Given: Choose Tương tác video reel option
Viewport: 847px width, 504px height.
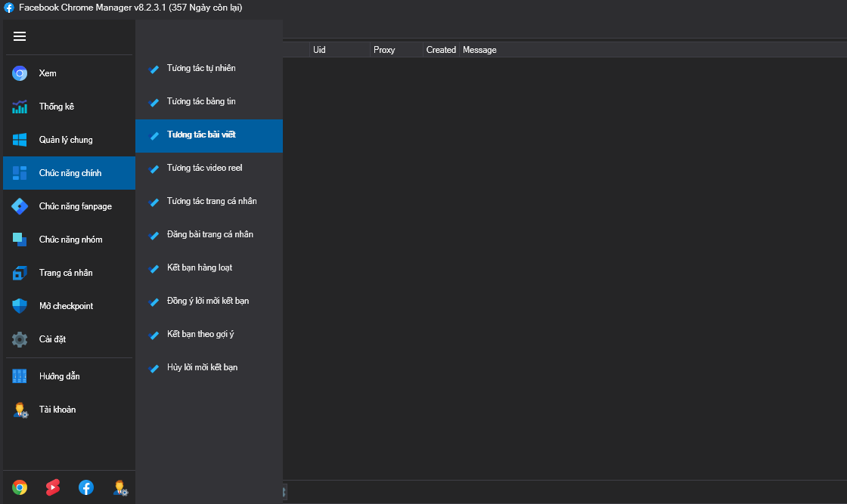Looking at the screenshot, I should tap(204, 168).
